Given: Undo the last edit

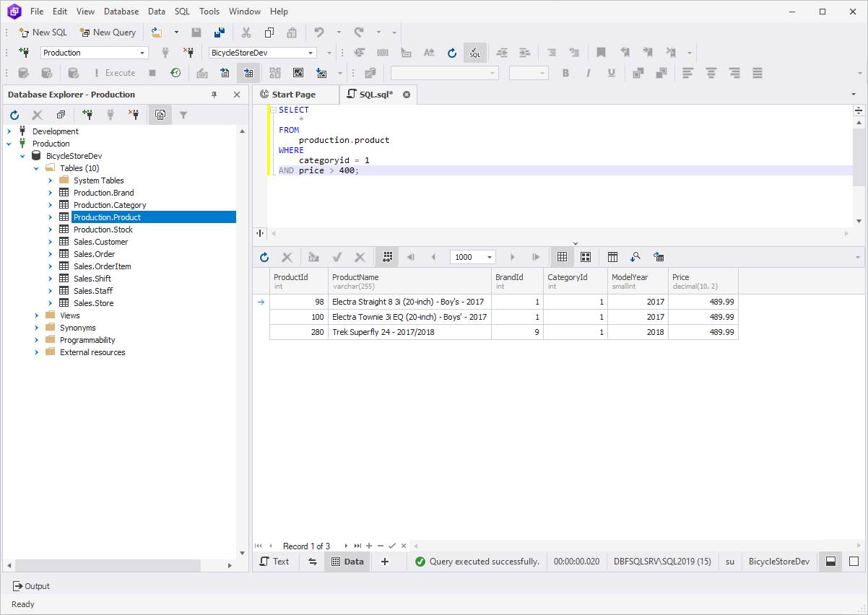Looking at the screenshot, I should 318,32.
